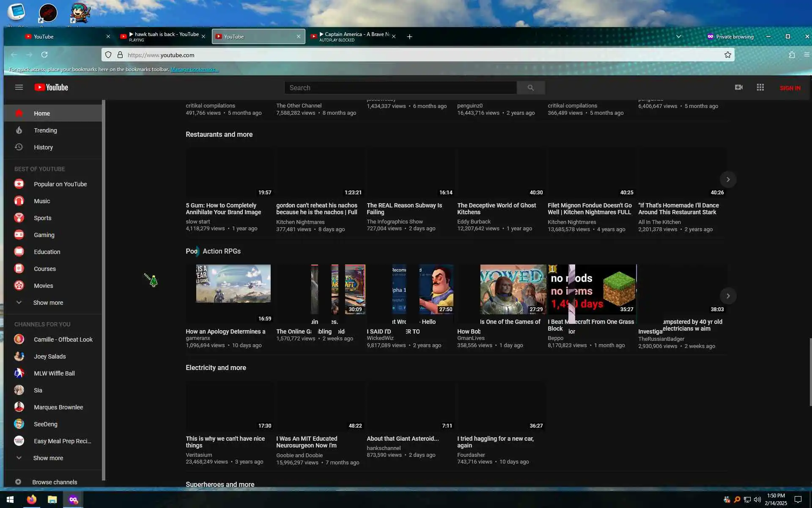Click the create video camera icon
The width and height of the screenshot is (812, 508).
(738, 87)
